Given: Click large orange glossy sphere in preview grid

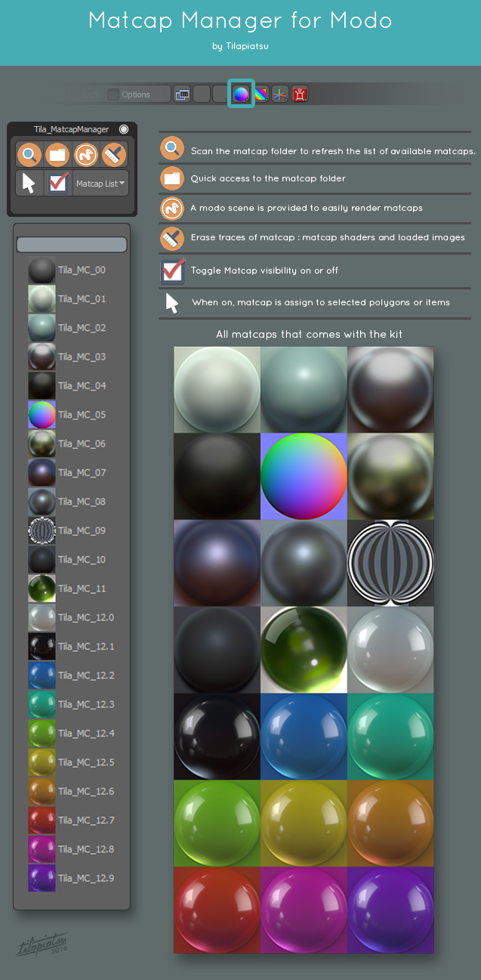Looking at the screenshot, I should tap(390, 823).
